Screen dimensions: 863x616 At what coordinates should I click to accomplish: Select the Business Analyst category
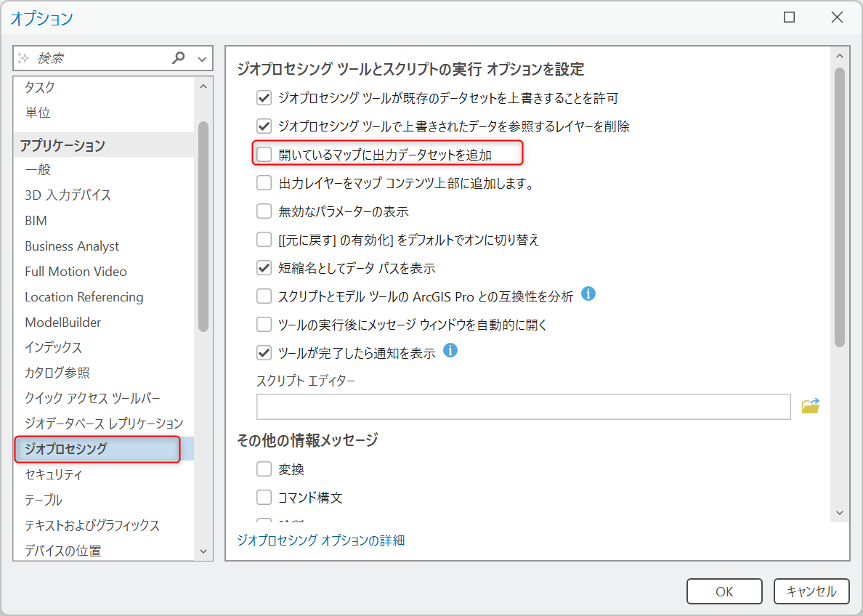(x=72, y=246)
